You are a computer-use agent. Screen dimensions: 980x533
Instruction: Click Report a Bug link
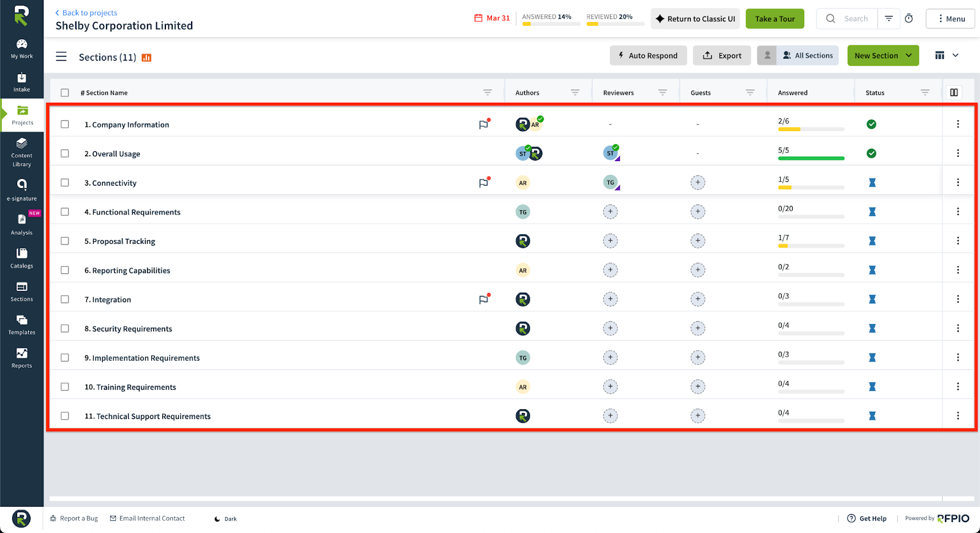click(x=74, y=518)
